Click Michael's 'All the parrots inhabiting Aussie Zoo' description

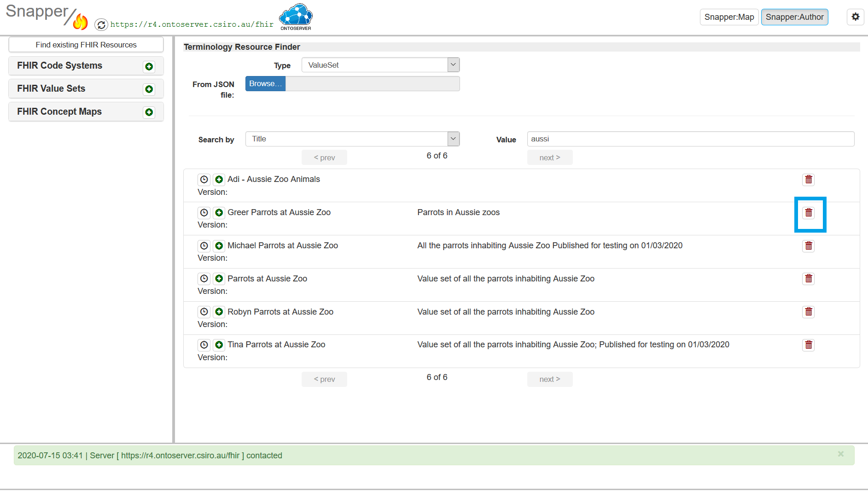tap(550, 246)
